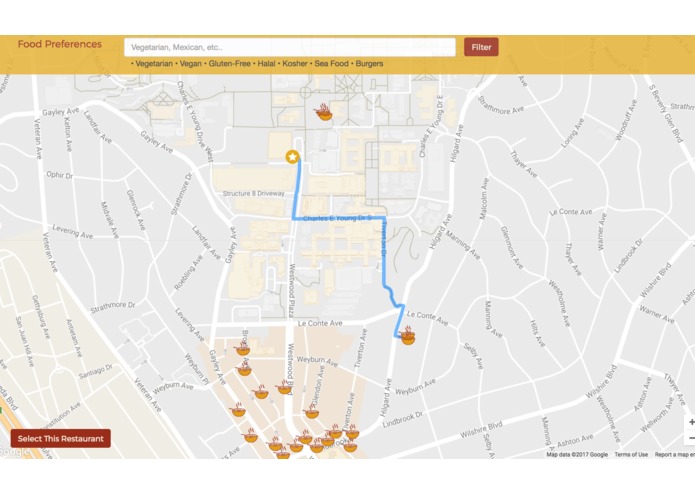Click the Food Preferences heading
695x494 pixels.
60,44
